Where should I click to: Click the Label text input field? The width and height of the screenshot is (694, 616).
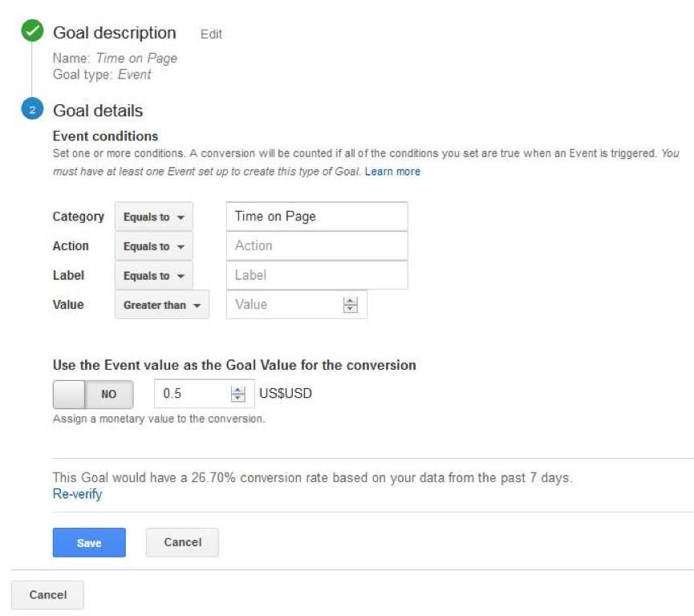317,275
